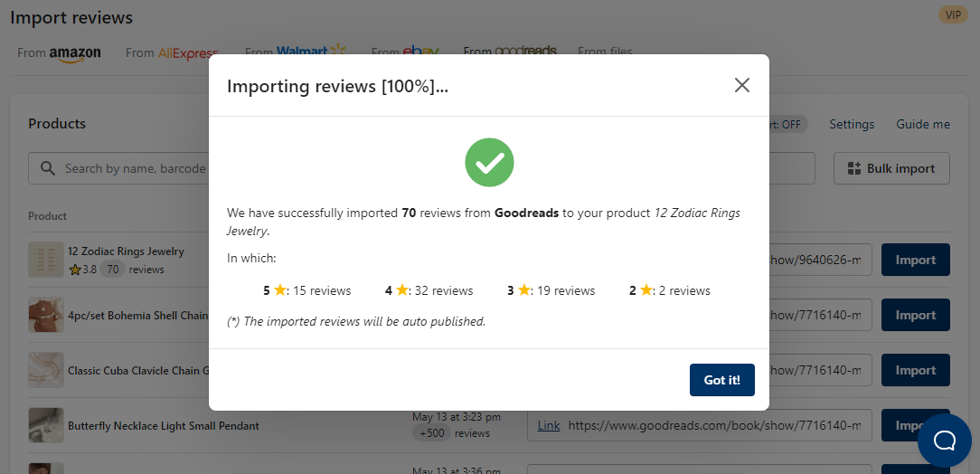Open the Link beside Butterfly Necklace URL

tap(549, 425)
